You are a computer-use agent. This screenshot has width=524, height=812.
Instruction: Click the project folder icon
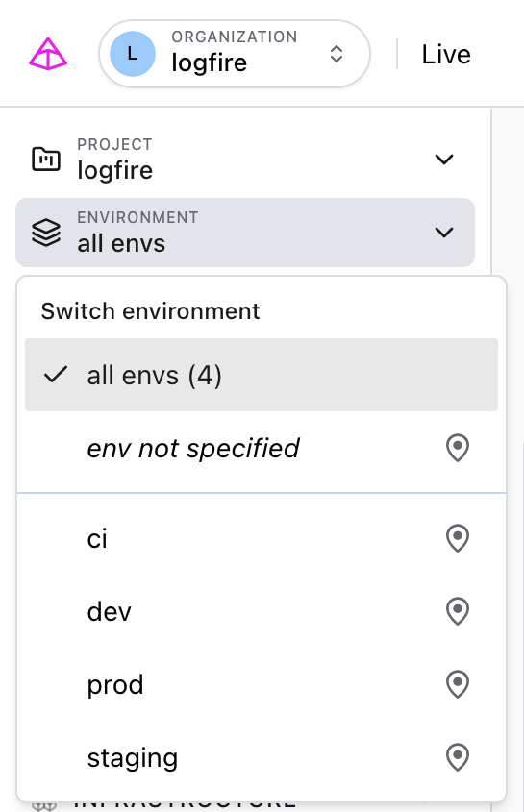[46, 159]
